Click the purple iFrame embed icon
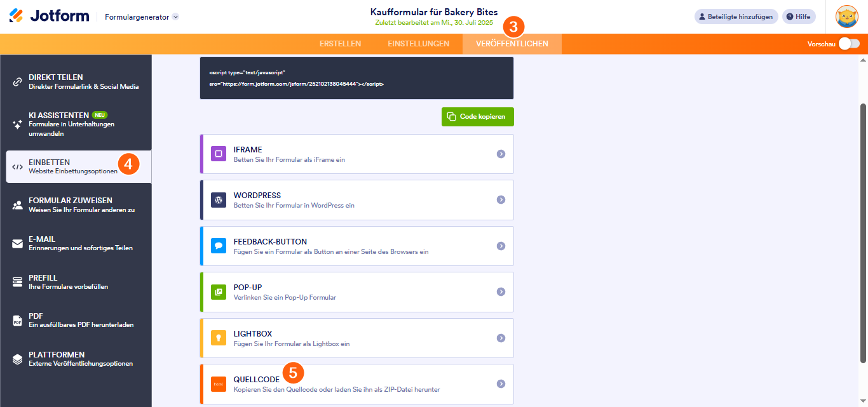Viewport: 868px width, 407px height. click(x=219, y=154)
